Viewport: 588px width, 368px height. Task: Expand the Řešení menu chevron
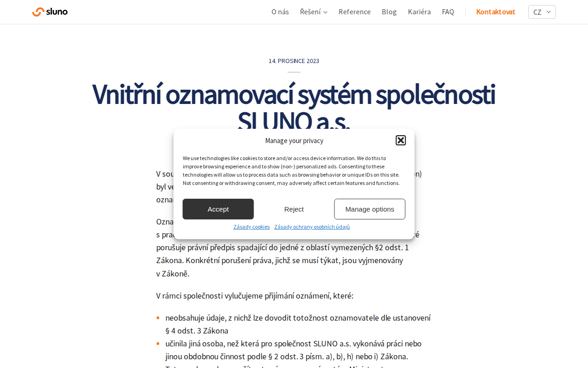pyautogui.click(x=325, y=12)
